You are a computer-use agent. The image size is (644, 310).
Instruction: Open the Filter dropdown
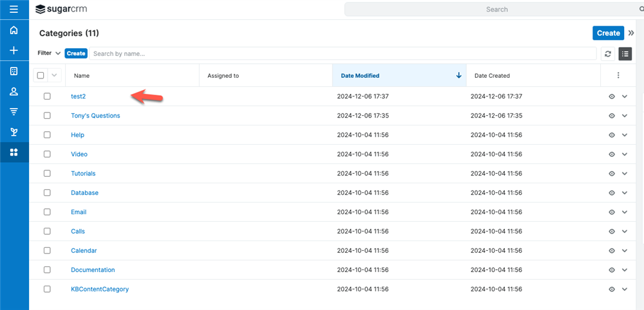49,53
